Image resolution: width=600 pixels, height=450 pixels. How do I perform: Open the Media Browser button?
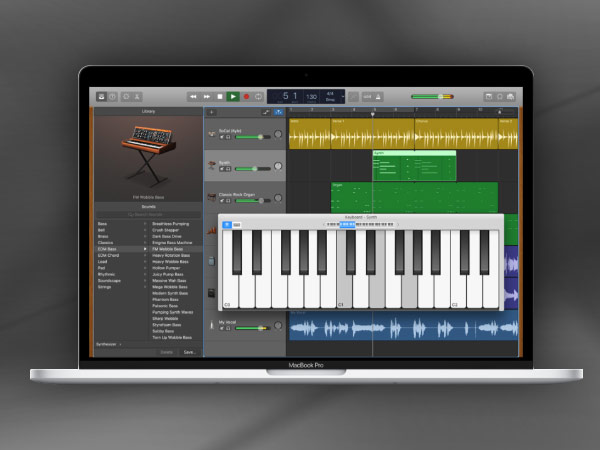click(x=510, y=97)
